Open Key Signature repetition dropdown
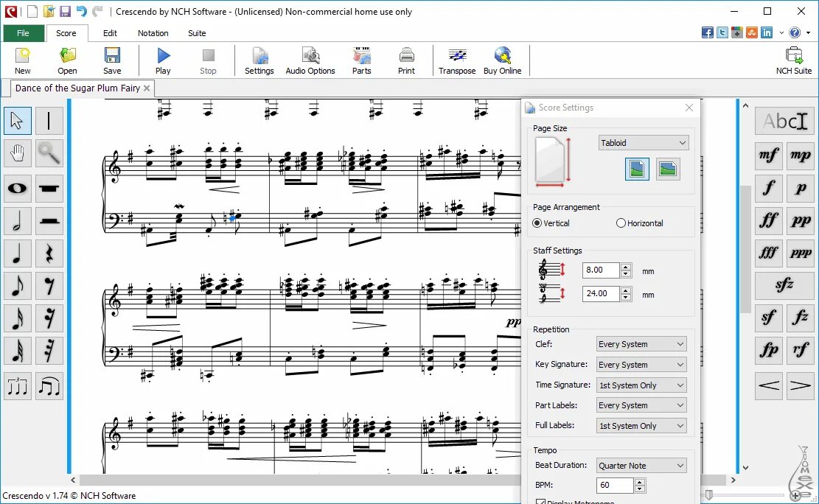Viewport: 819px width, 504px height. 641,365
